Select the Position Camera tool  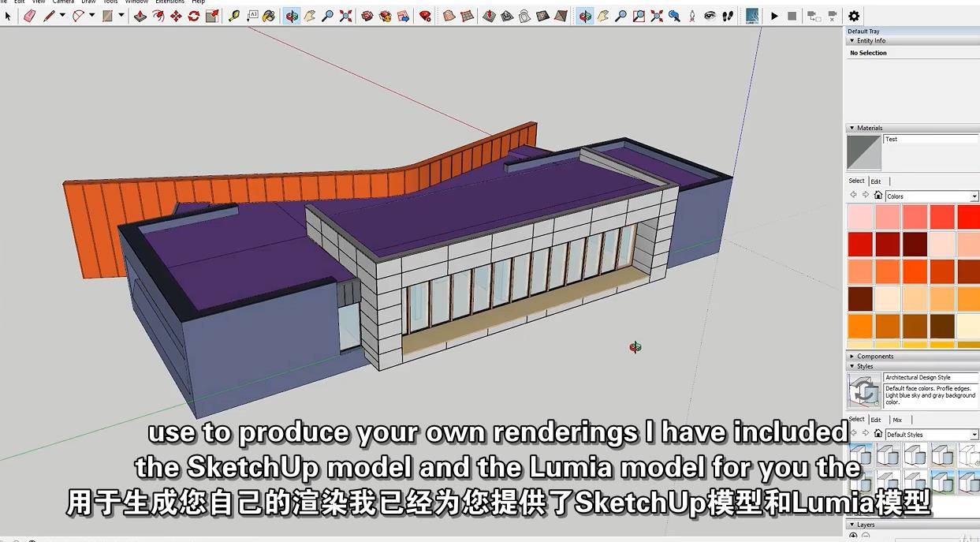tap(693, 16)
